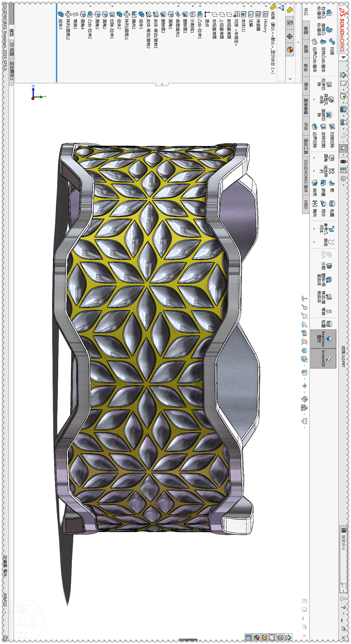Click the 边界凸台/基体 boundary boss tool
This screenshot has width=351, height=644.
pos(314,55)
